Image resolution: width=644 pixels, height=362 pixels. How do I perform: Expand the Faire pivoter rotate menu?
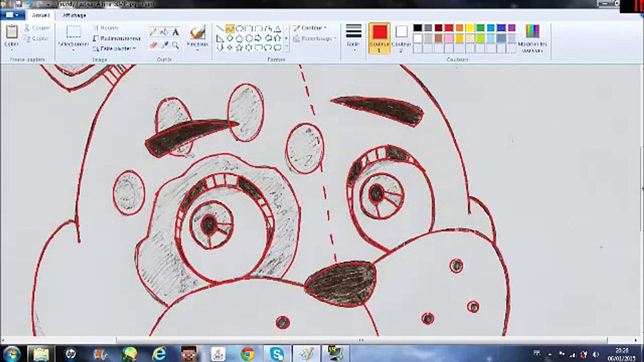tap(114, 49)
